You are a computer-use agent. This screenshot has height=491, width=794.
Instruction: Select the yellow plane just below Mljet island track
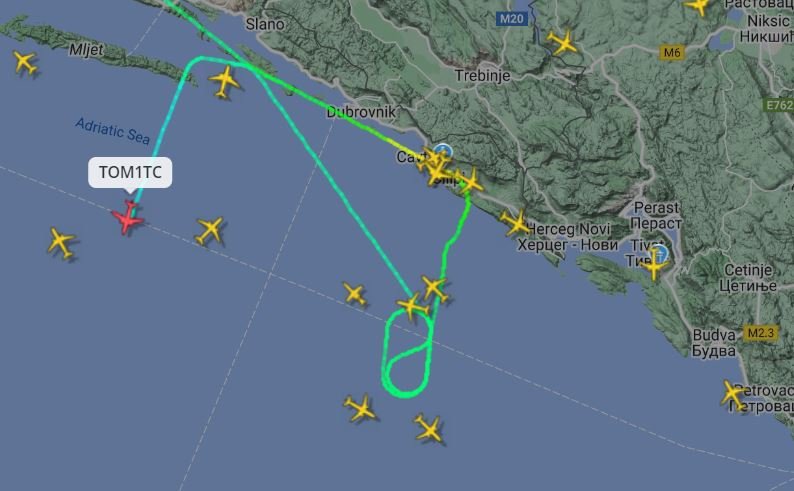(224, 81)
